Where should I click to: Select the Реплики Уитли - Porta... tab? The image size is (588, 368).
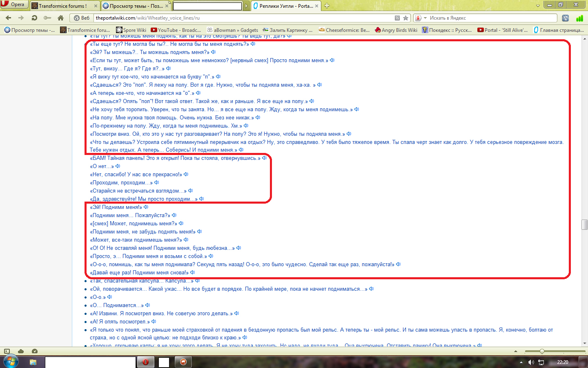[x=286, y=6]
